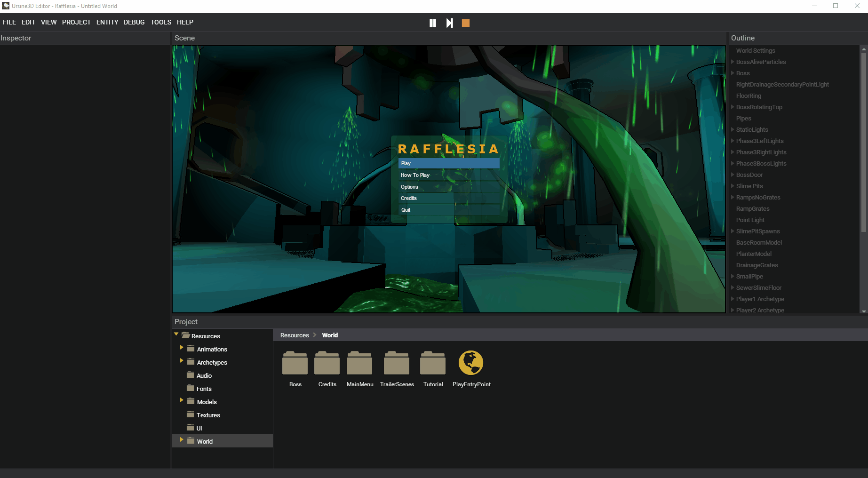The height and width of the screenshot is (478, 868).
Task: Expand the Models folder
Action: (x=182, y=400)
